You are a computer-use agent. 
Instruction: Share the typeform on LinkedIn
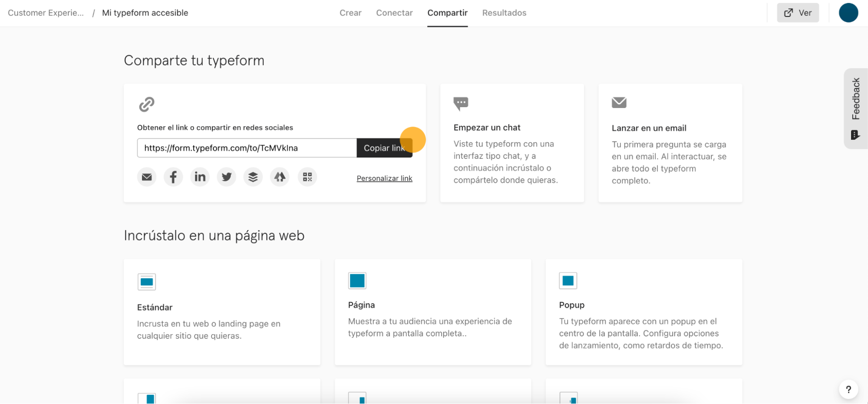point(200,177)
